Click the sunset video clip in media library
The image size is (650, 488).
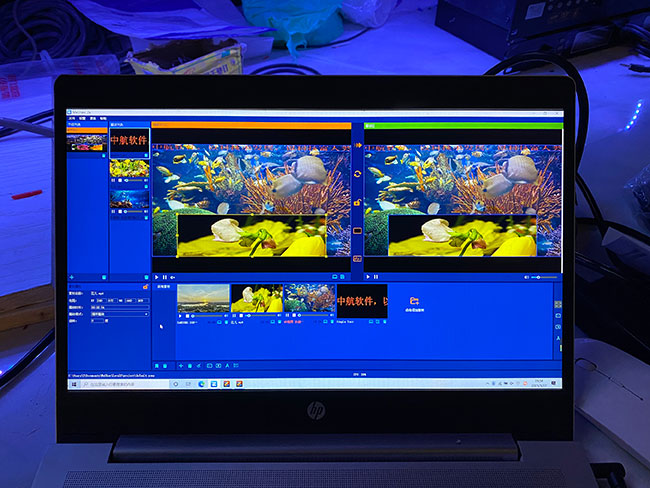pos(202,299)
